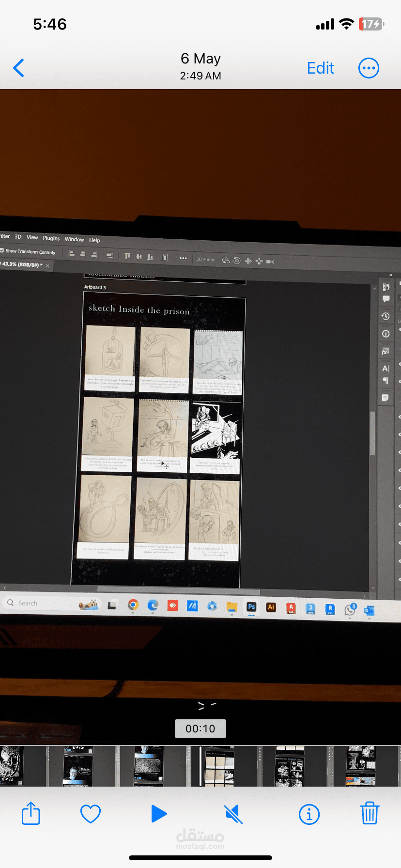Click the canvas vertical scrollbar thumb

tap(372, 434)
